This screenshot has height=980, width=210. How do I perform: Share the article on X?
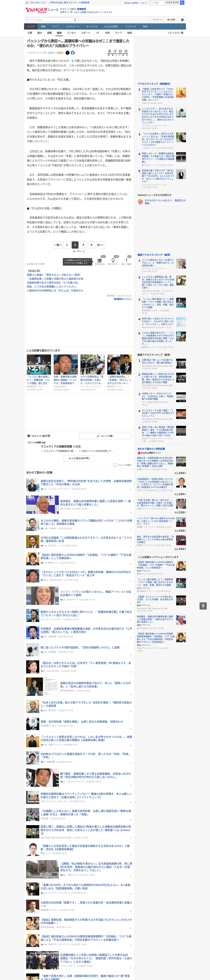[67, 53]
